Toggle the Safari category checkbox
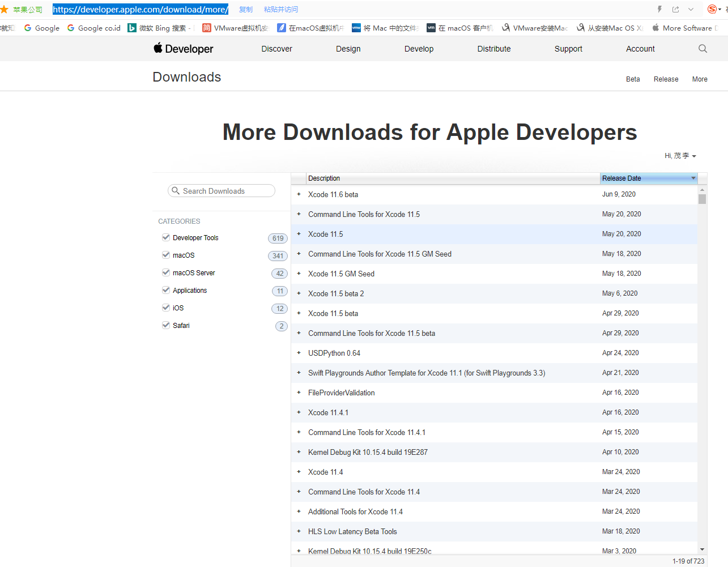This screenshot has height=567, width=728. coord(166,325)
